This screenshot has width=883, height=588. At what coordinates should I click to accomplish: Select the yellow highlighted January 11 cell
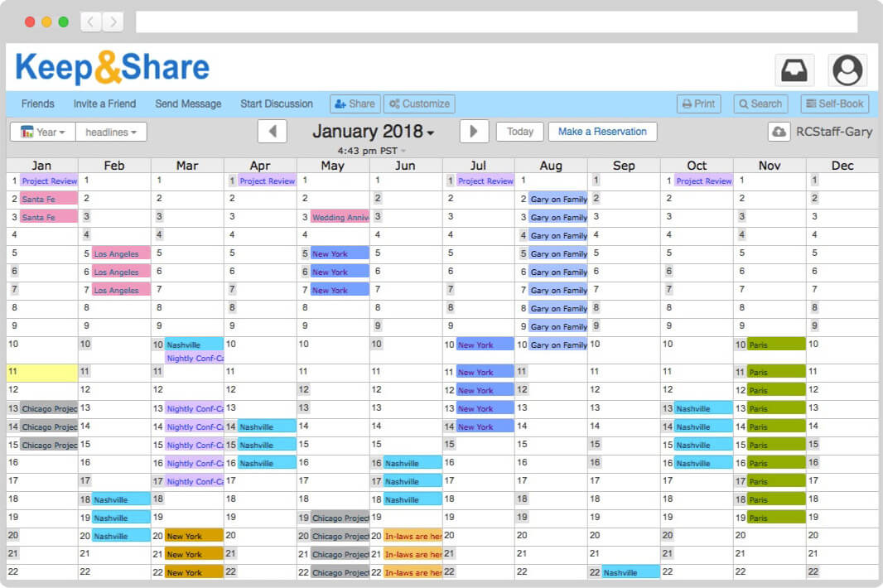click(42, 373)
